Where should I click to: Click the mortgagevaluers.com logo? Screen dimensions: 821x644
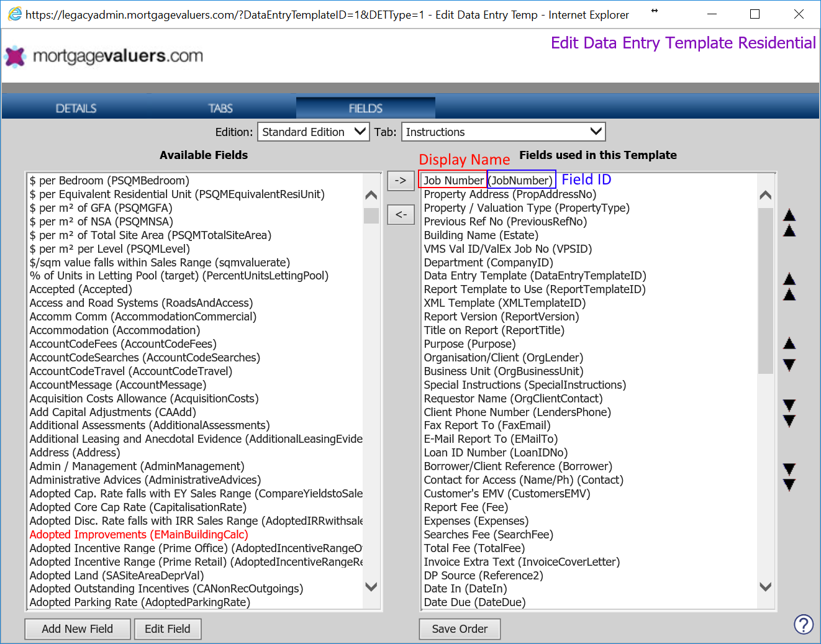pyautogui.click(x=104, y=57)
